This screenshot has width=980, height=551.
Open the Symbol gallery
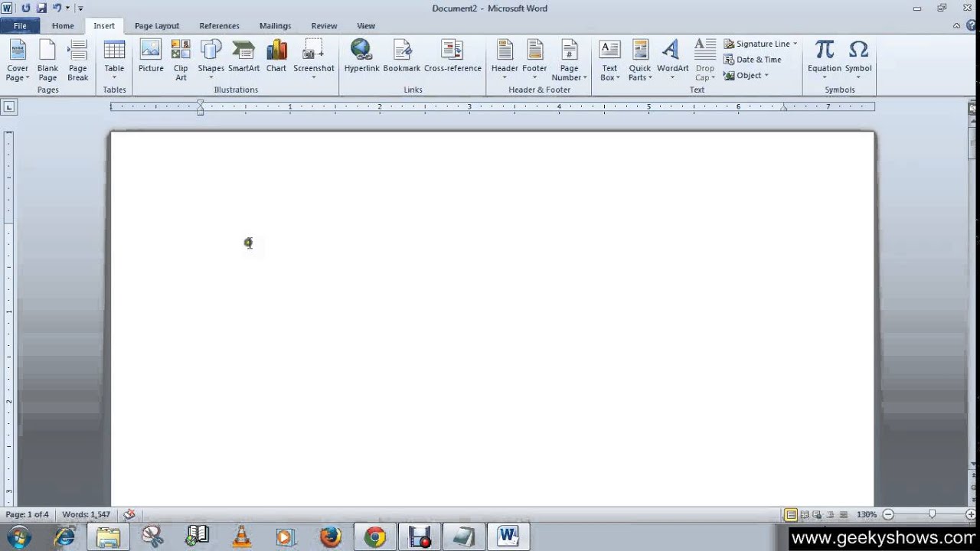click(858, 60)
